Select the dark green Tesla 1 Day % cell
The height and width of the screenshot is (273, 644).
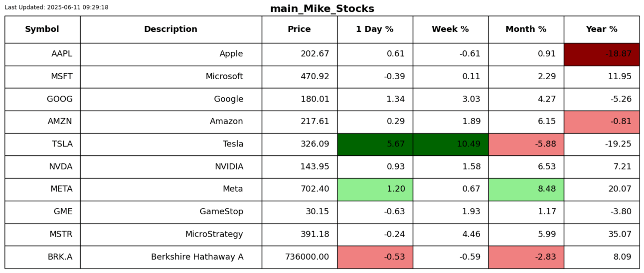(375, 144)
